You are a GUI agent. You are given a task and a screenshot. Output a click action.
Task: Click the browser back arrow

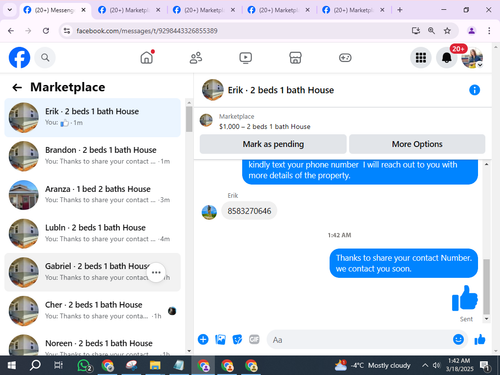tap(11, 31)
